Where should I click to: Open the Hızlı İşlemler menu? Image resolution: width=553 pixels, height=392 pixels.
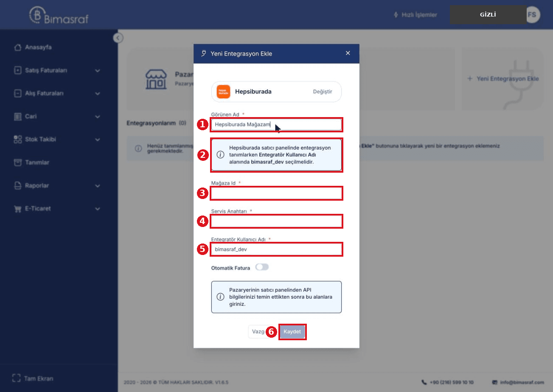click(415, 15)
